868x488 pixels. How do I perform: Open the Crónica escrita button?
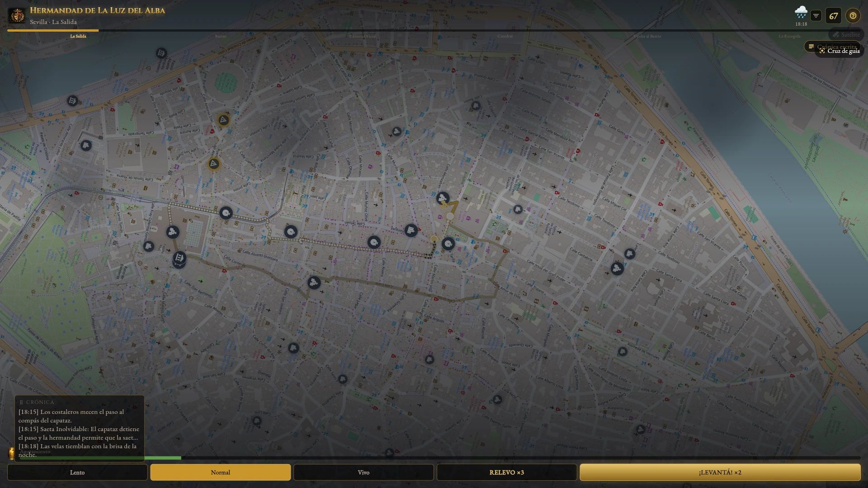point(832,47)
